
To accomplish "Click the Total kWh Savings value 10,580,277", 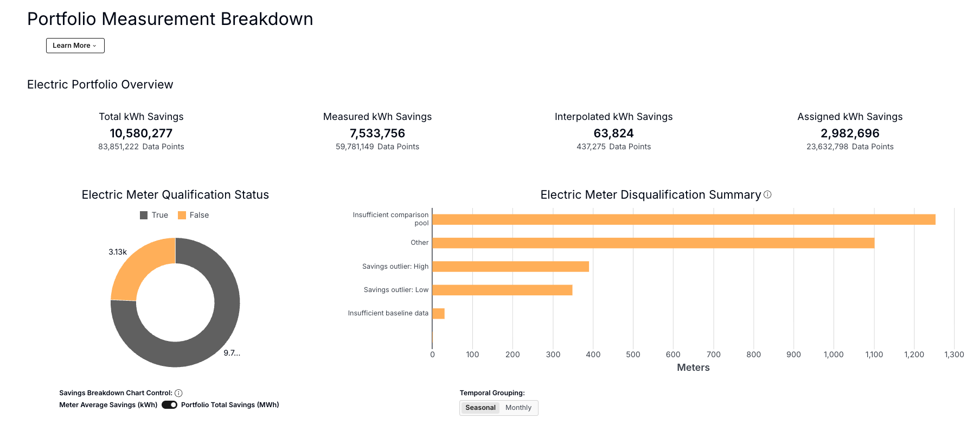I will (141, 134).
